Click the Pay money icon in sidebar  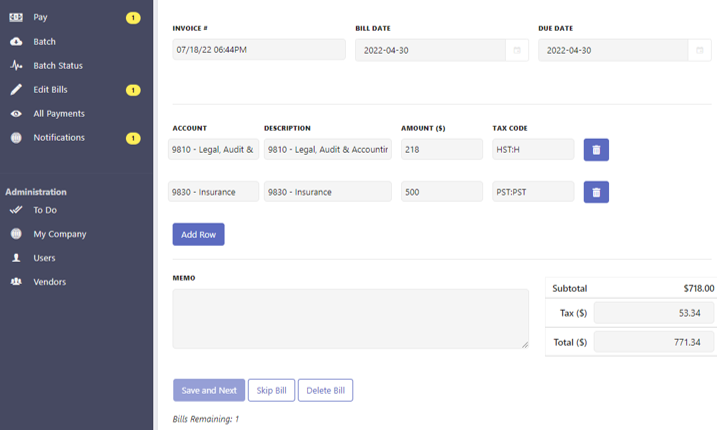16,17
